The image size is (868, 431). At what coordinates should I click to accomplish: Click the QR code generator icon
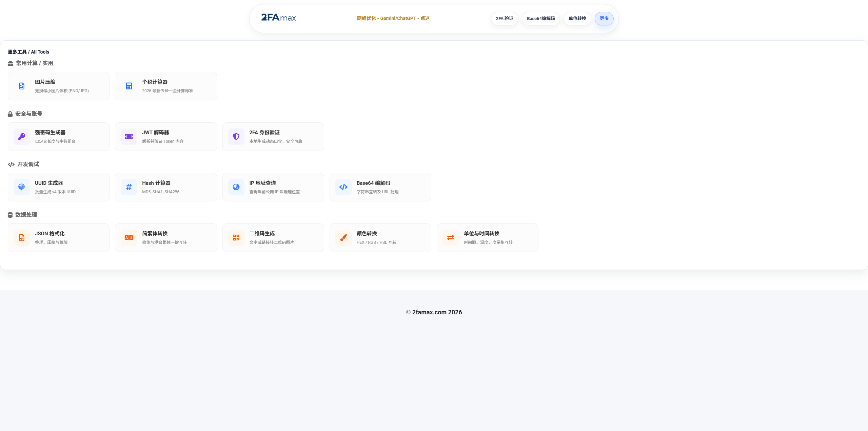pyautogui.click(x=236, y=238)
